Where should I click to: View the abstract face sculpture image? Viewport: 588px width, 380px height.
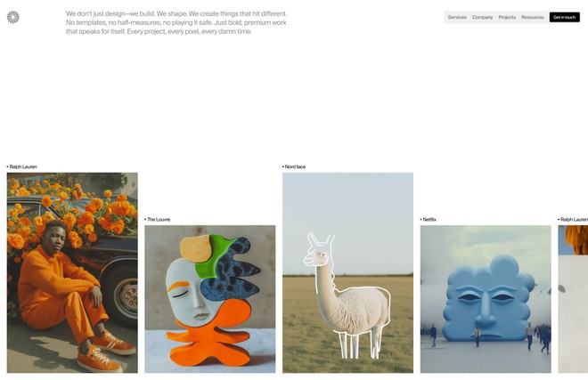tap(210, 299)
